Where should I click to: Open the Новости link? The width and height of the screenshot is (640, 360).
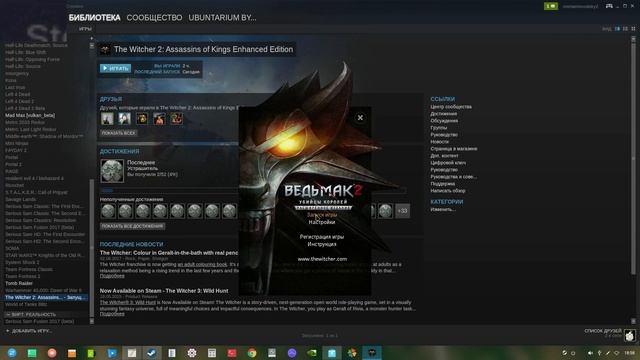pos(440,142)
